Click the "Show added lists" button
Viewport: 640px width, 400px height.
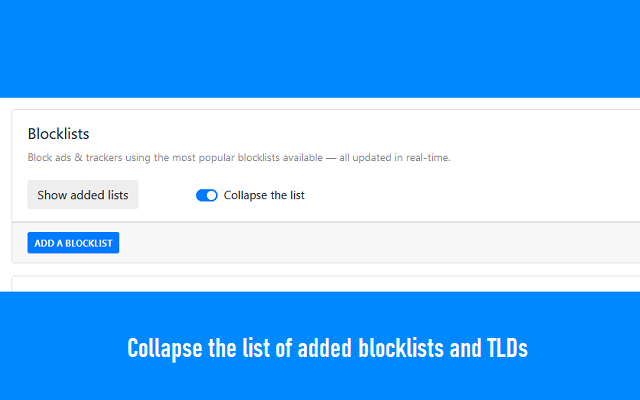83,195
